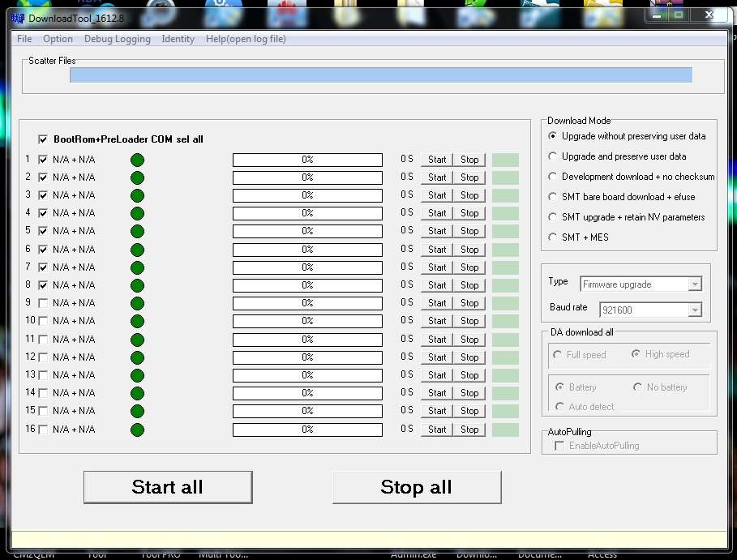Select SMT + MES download mode

tap(553, 237)
